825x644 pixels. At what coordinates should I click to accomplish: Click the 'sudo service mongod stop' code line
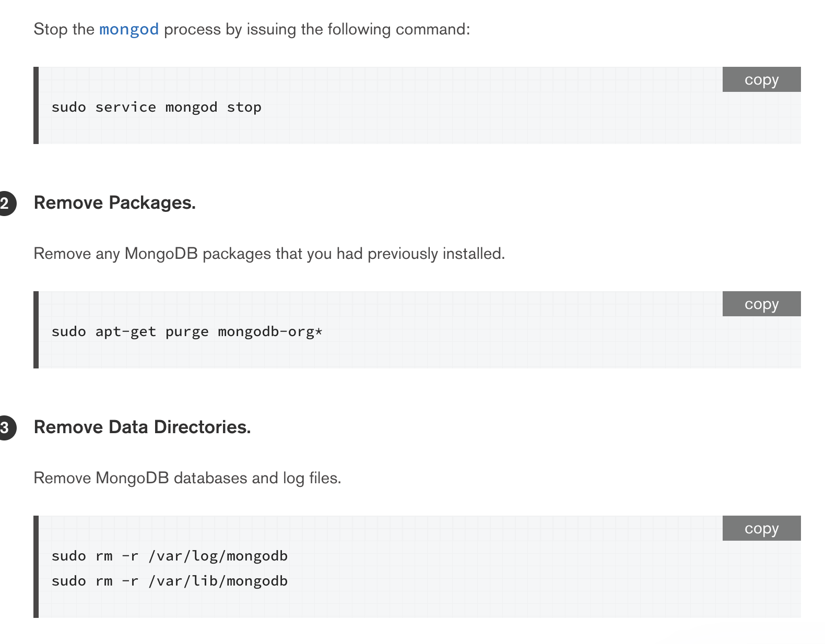tap(156, 108)
